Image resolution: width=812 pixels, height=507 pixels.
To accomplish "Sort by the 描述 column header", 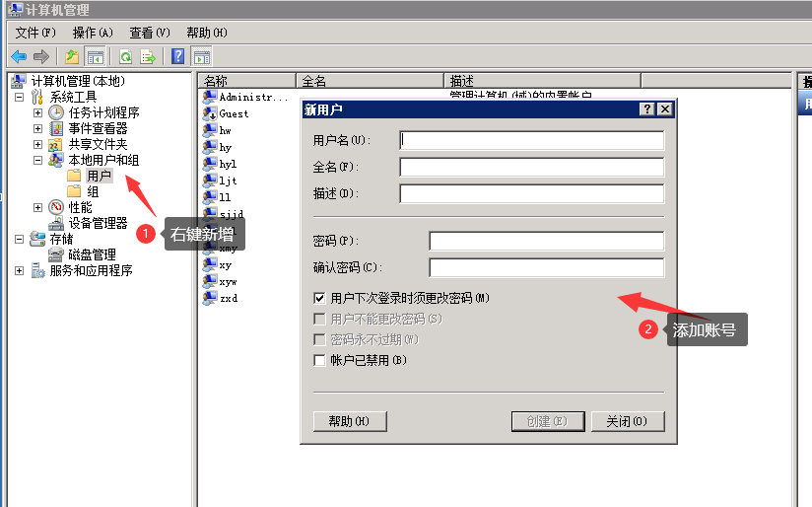I will click(543, 81).
